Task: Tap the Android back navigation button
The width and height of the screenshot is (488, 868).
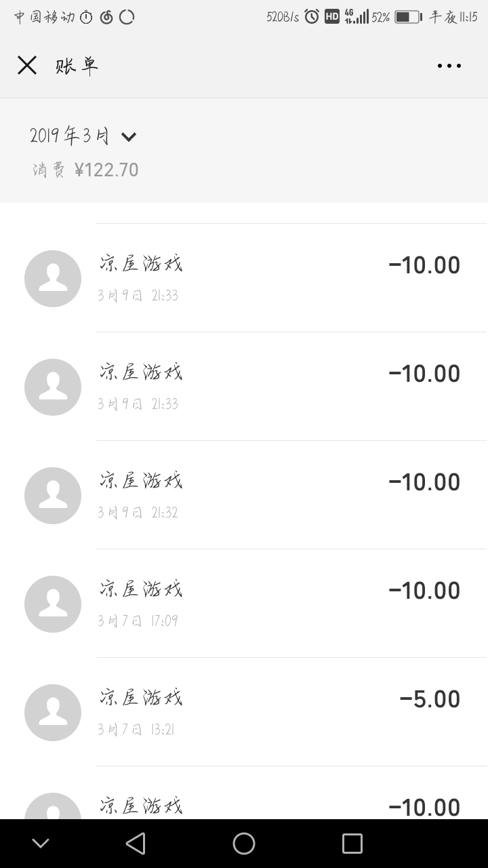Action: pyautogui.click(x=136, y=843)
